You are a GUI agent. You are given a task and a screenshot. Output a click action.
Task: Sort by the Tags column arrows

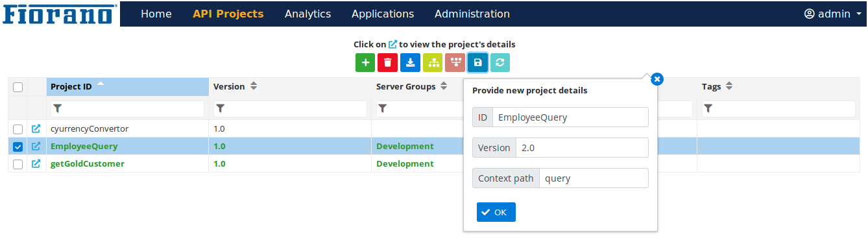[729, 86]
